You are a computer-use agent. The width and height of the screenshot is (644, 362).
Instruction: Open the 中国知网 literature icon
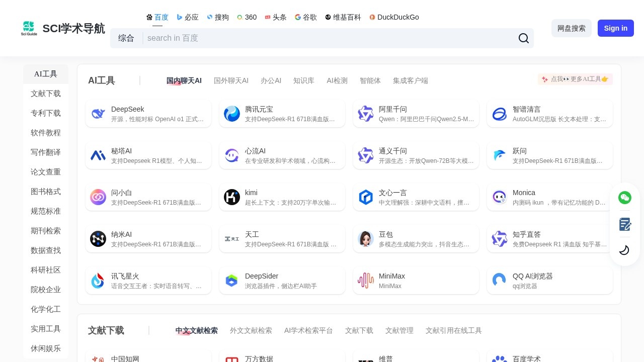[98, 358]
